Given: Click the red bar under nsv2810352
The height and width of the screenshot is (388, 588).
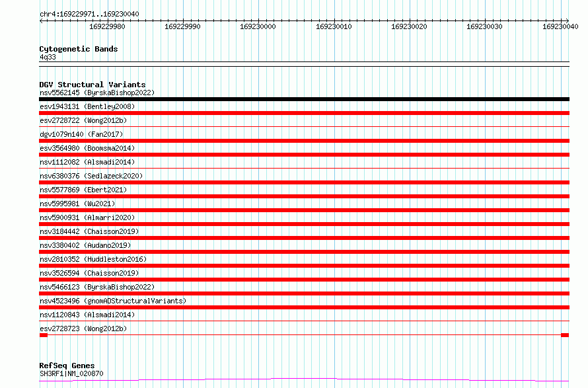Looking at the screenshot, I should (x=304, y=266).
